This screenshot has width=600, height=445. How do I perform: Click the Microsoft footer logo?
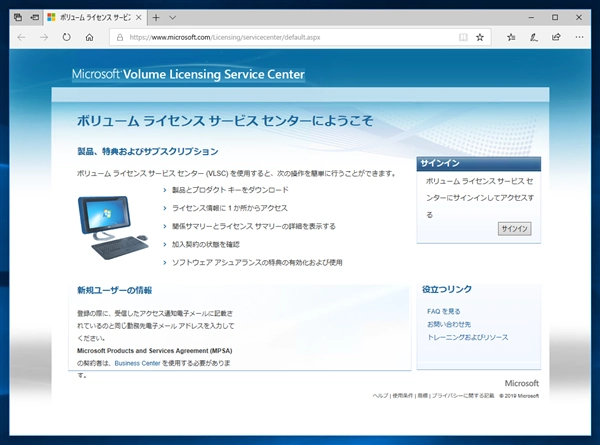[x=522, y=383]
